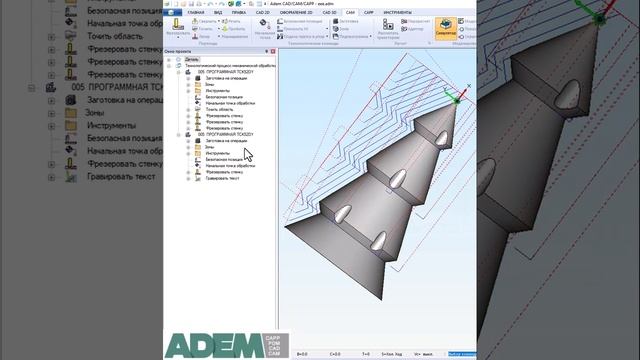Click coordinate system origin at cone tip

coord(457,101)
